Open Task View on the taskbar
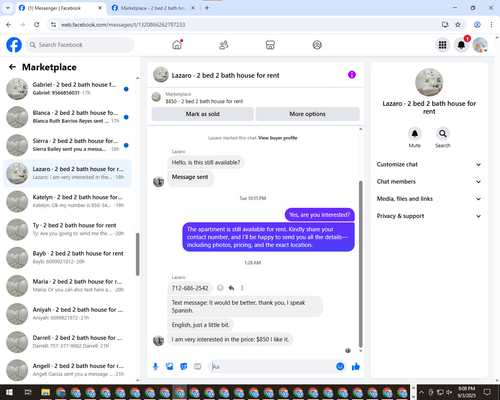This screenshot has width=500, height=400. click(x=28, y=392)
